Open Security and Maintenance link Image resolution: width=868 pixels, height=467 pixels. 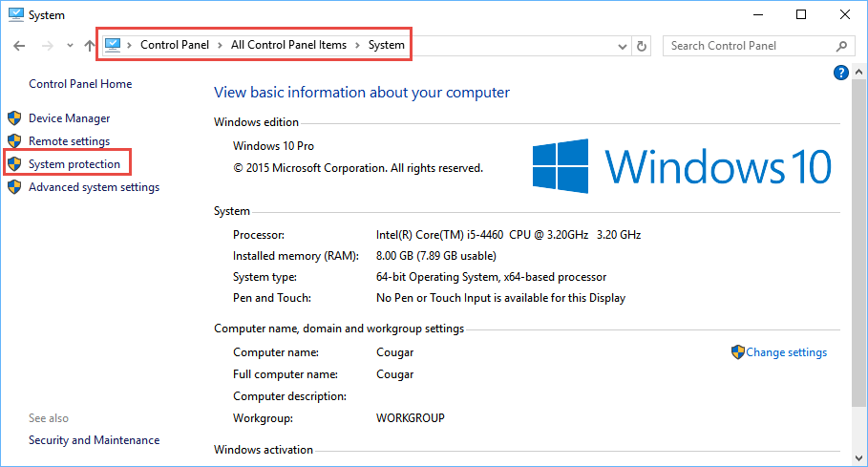(x=95, y=440)
